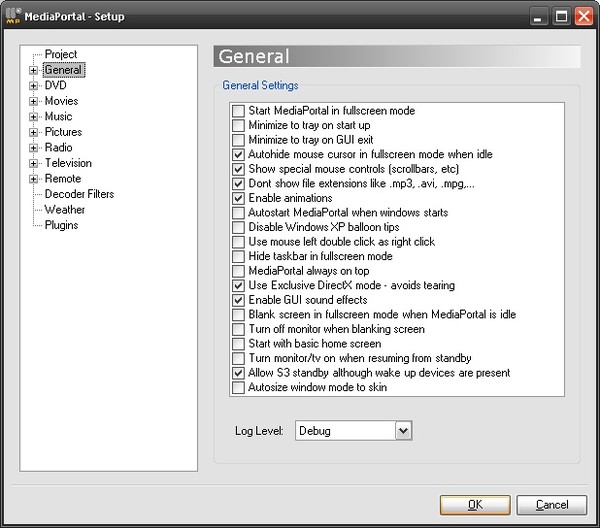Select Pictures in the settings tree
Viewport: 600px width, 528px height.
(x=63, y=132)
